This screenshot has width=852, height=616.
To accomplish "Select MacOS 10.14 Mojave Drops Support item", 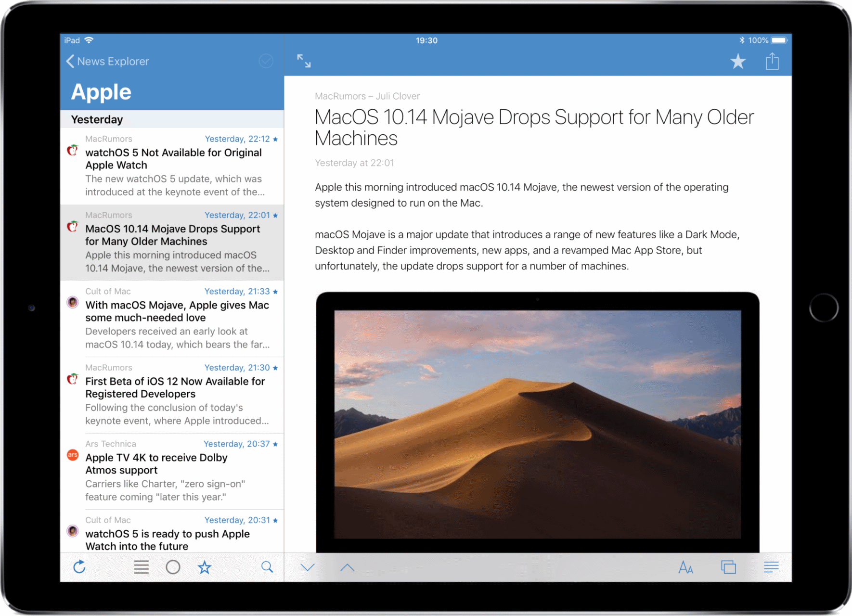I will click(x=172, y=243).
